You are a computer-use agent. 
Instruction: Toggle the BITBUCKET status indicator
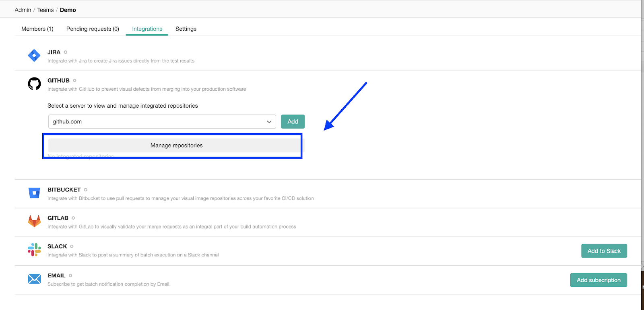click(x=86, y=190)
